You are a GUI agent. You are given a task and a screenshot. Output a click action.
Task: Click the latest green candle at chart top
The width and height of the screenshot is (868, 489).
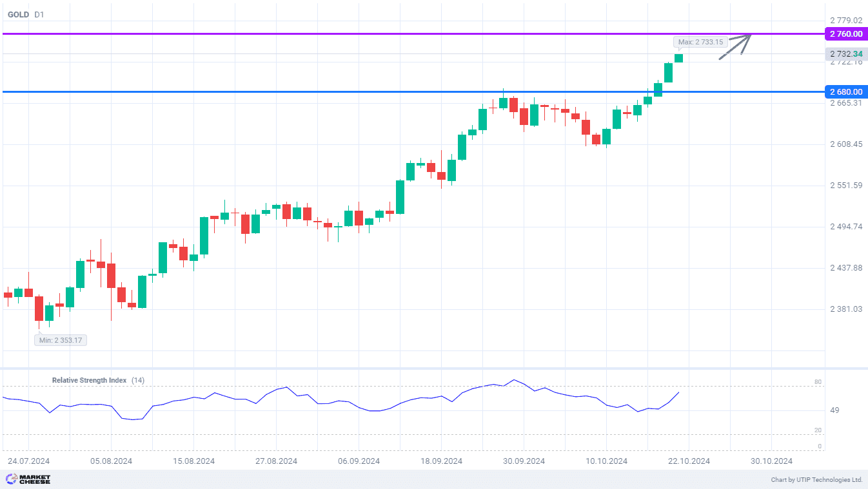coord(678,58)
